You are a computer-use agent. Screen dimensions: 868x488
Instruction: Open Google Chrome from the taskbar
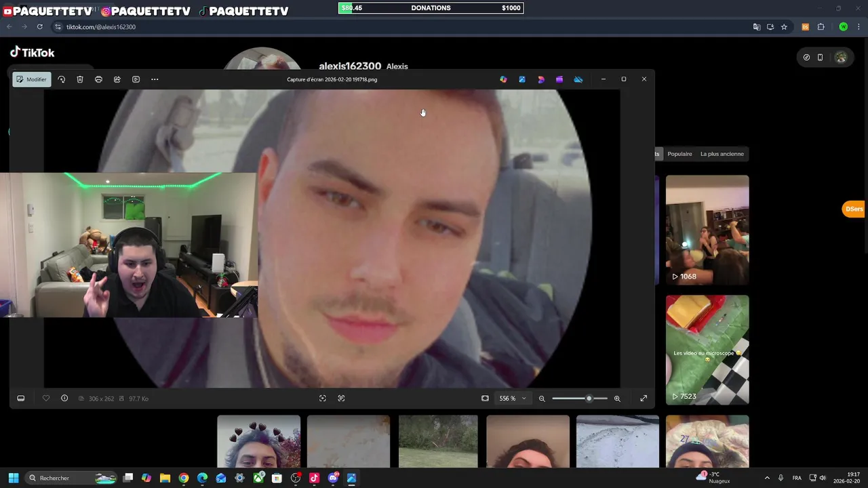(184, 478)
